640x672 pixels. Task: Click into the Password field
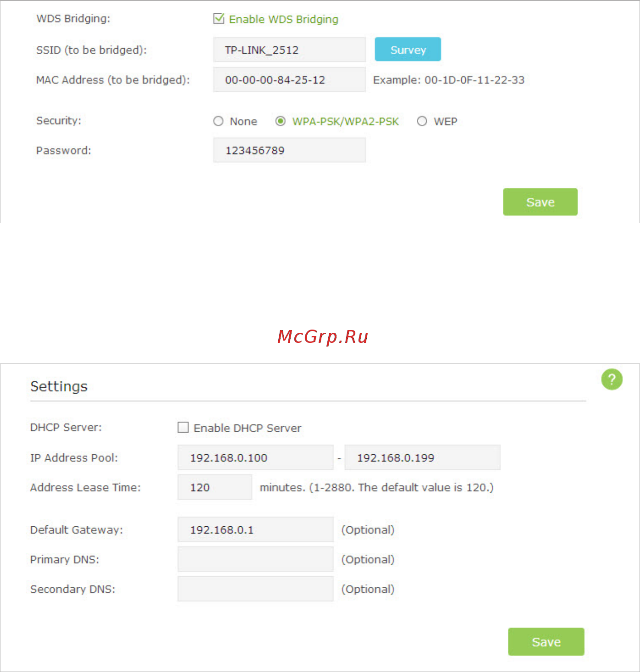coord(289,150)
